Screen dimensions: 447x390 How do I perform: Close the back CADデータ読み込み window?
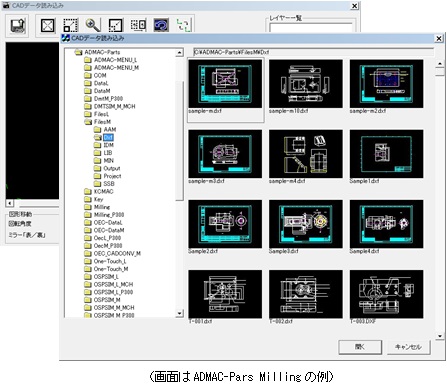tap(355, 6)
